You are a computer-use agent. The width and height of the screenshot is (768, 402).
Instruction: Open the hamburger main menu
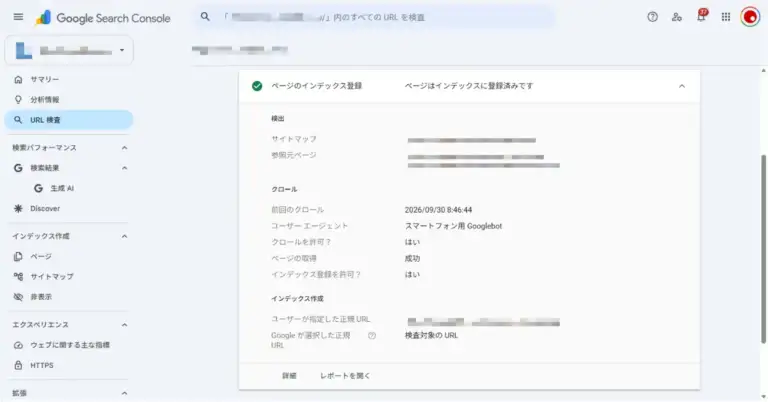point(18,17)
